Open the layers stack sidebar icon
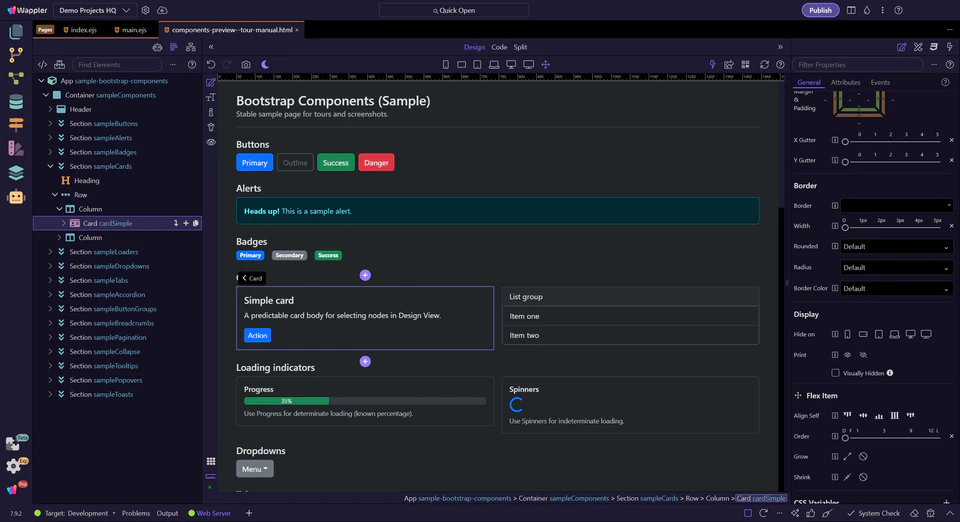960x522 pixels. pos(16,173)
